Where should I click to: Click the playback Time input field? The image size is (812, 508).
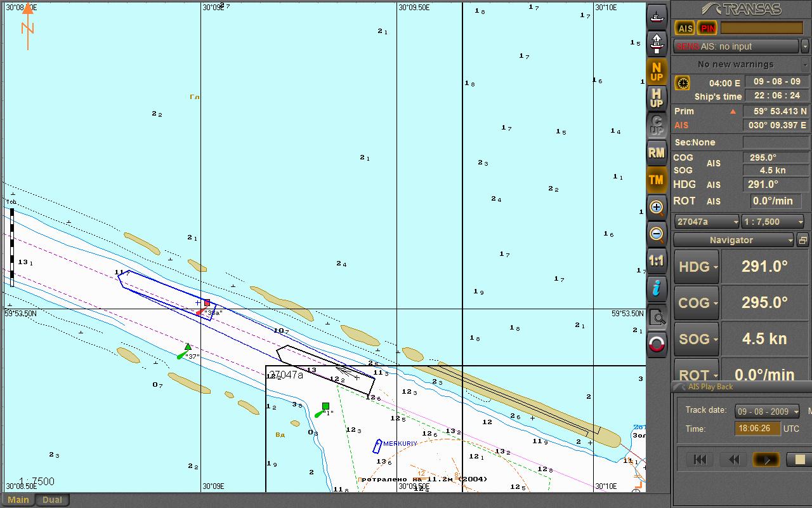click(757, 429)
